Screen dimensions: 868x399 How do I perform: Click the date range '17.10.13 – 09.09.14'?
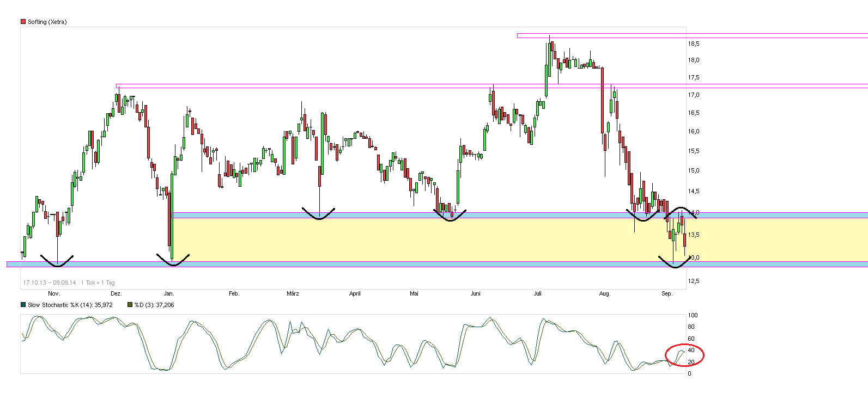[50, 283]
